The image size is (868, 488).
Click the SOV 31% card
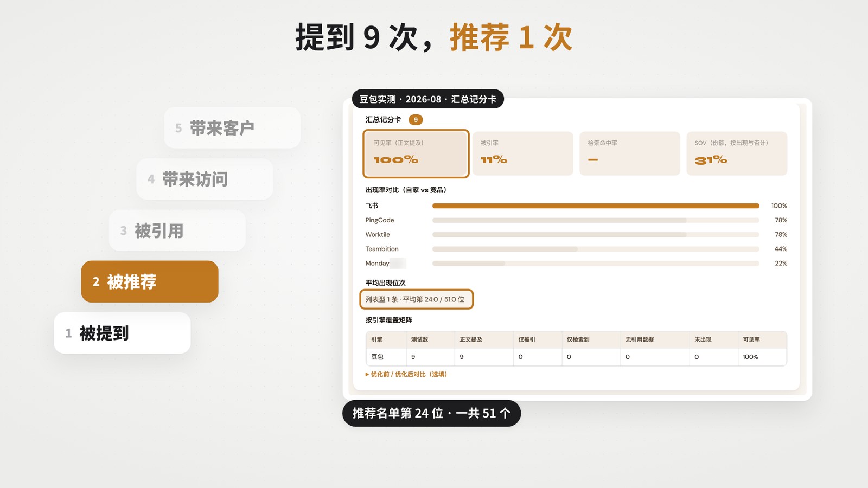point(737,153)
